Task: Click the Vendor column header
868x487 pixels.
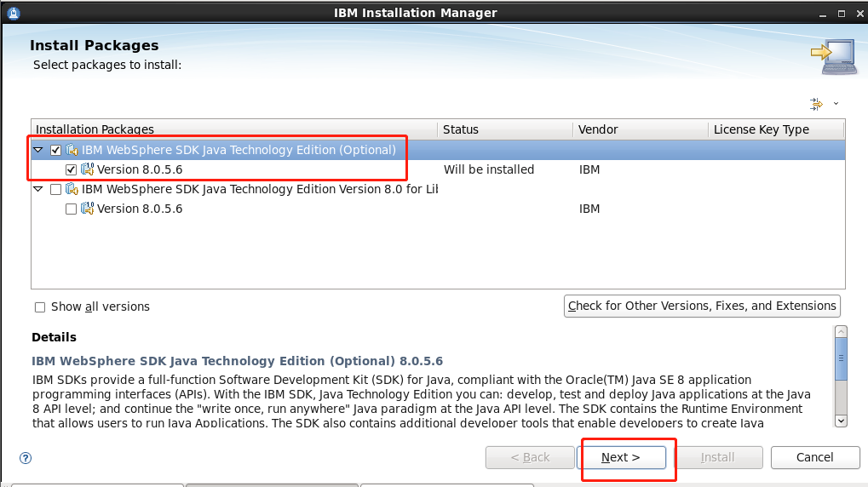Action: click(x=639, y=129)
